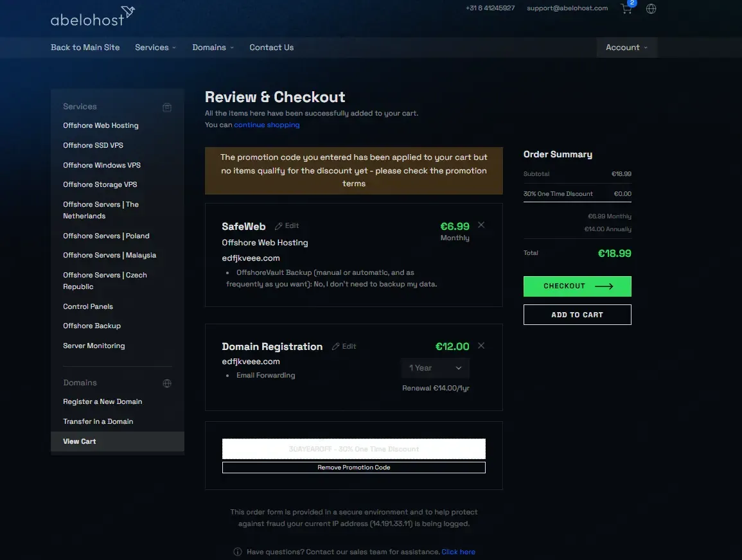Open Offshore Servers | Czech Republic

tap(105, 281)
